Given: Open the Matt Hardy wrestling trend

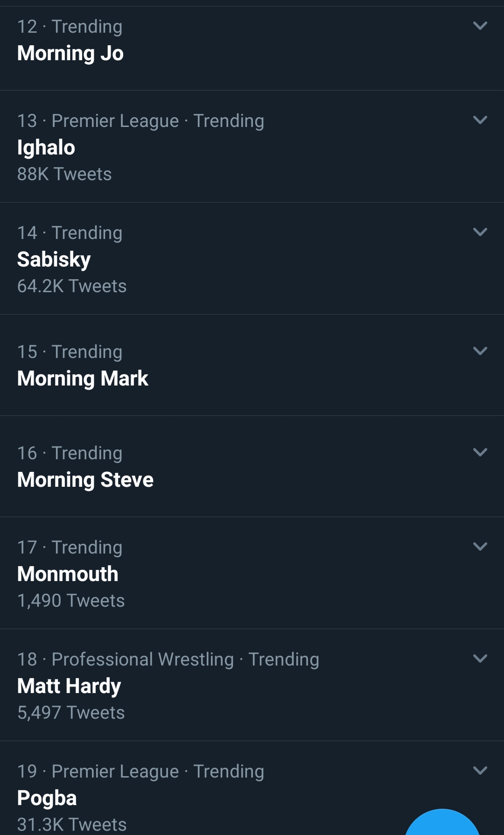Looking at the screenshot, I should tap(69, 686).
